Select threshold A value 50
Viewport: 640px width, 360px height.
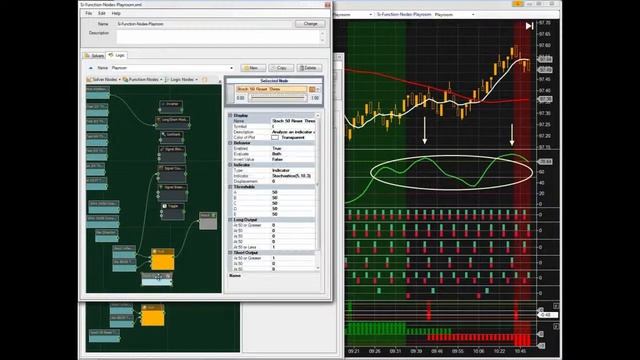click(293, 192)
